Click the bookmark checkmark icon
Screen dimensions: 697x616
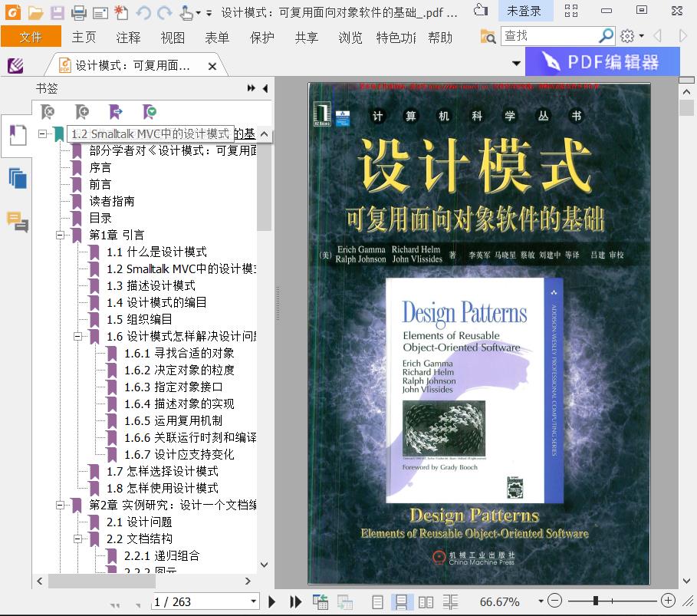coord(150,112)
